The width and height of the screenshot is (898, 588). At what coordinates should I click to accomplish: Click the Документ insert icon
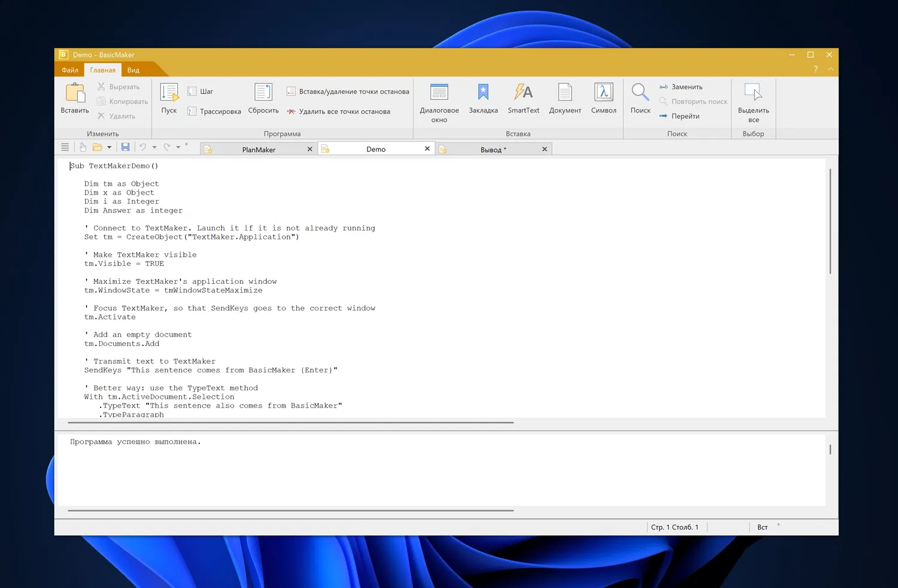coord(565,93)
